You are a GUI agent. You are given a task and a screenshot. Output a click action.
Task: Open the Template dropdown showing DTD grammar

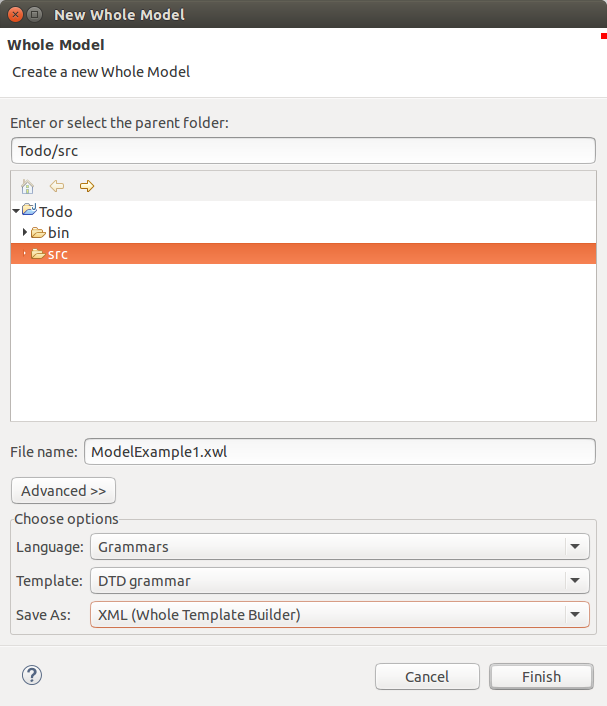click(339, 580)
